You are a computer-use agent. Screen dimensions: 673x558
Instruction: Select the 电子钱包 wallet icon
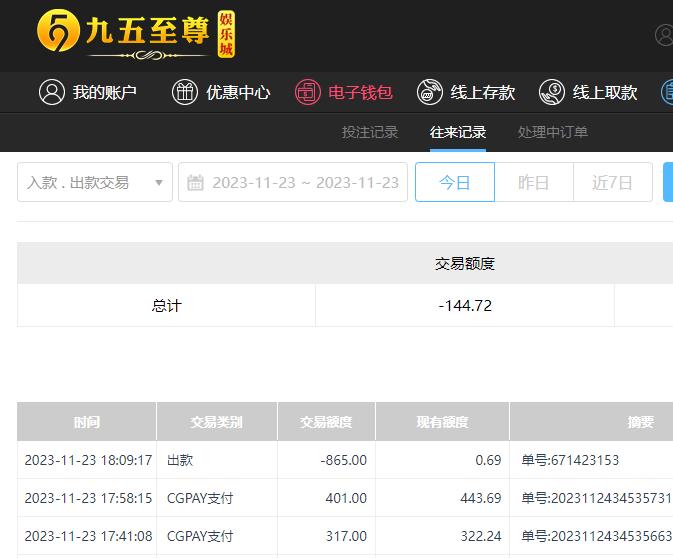(308, 92)
